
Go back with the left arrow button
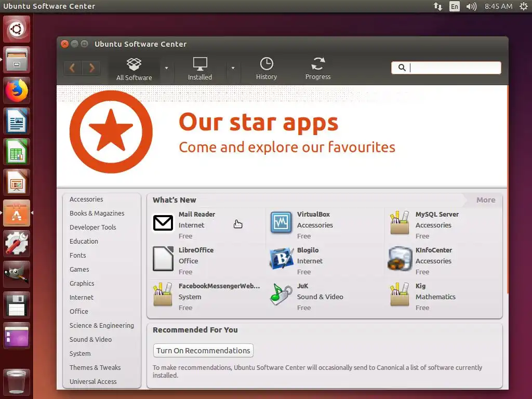(x=73, y=68)
